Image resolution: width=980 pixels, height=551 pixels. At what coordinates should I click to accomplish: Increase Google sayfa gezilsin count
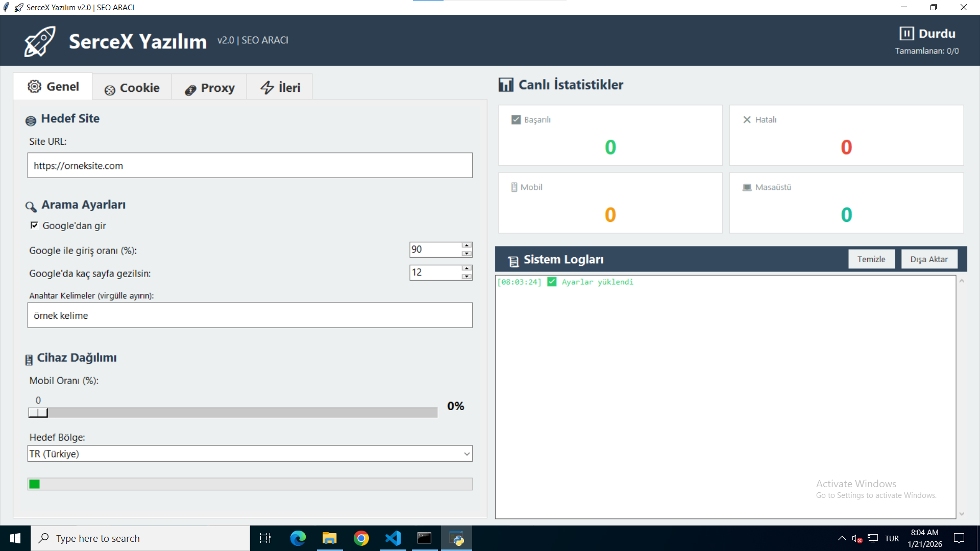467,268
